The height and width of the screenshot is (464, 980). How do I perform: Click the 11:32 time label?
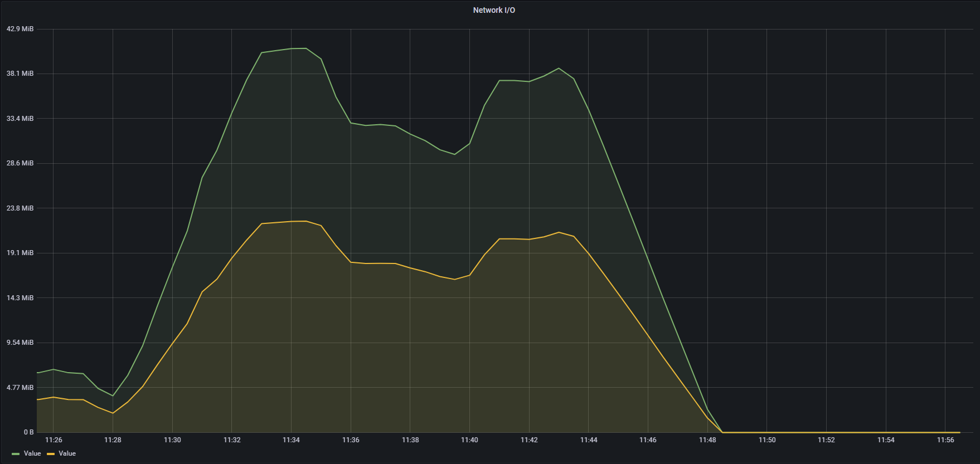(232, 440)
